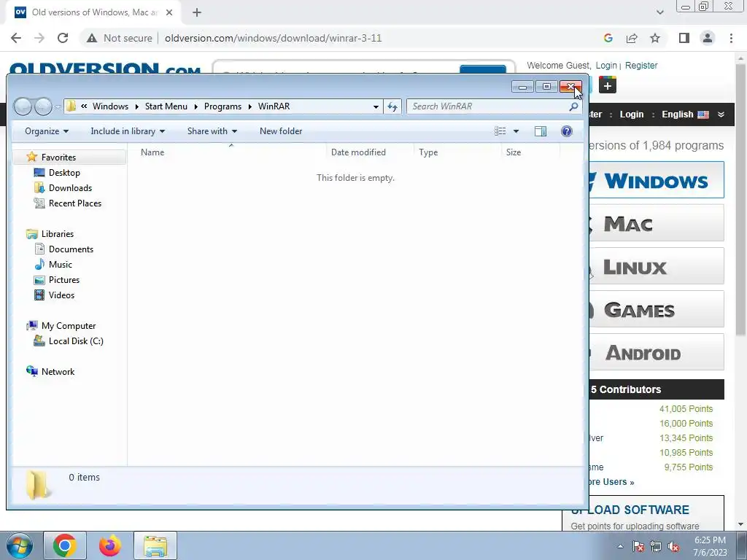Click New folder in the Explorer toolbar
Viewport: 747px width, 560px height.
point(281,131)
